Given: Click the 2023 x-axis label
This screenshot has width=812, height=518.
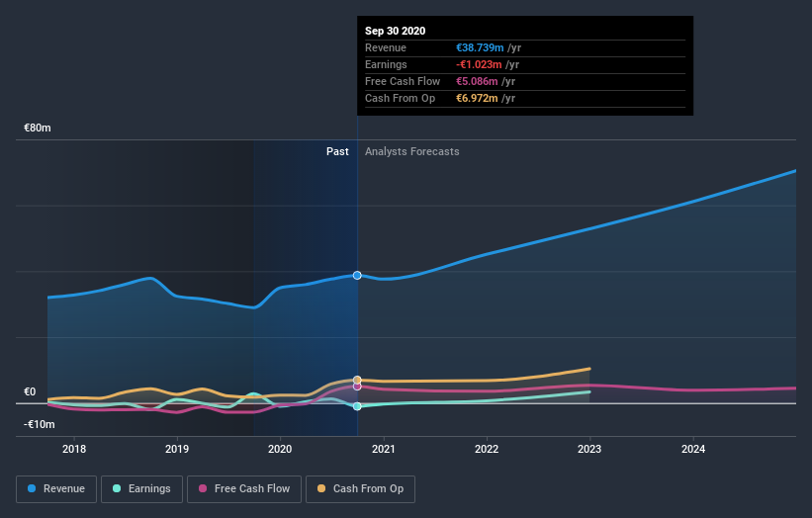Looking at the screenshot, I should click(x=589, y=449).
